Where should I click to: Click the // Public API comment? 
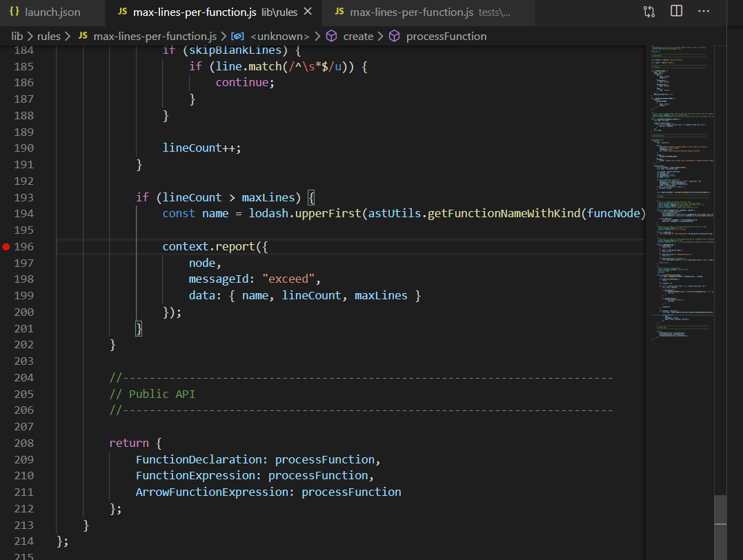coord(152,394)
